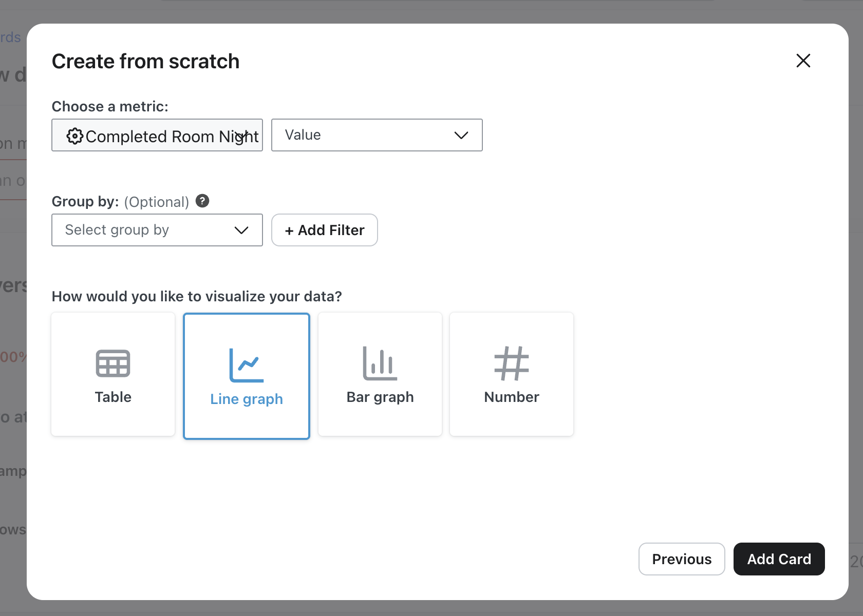Viewport: 863px width, 616px height.
Task: Expand the Value dropdown
Action: click(x=377, y=135)
